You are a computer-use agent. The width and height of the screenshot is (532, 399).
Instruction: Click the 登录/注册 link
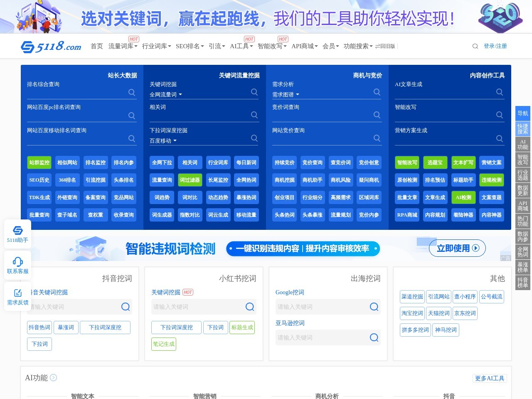[495, 46]
